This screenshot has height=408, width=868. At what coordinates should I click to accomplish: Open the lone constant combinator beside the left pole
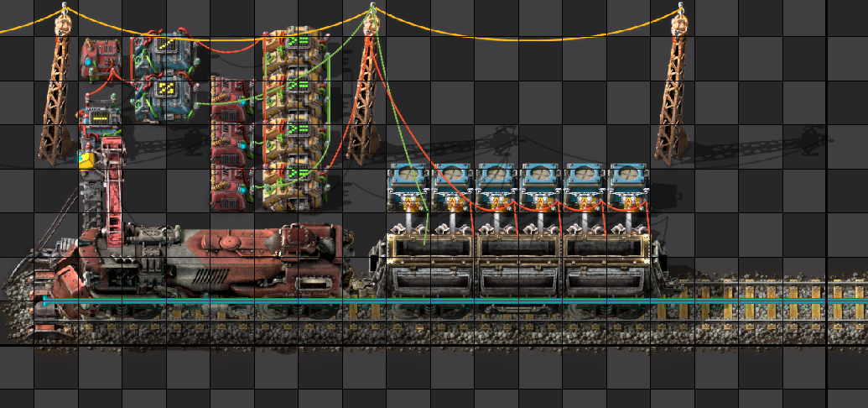click(100, 59)
